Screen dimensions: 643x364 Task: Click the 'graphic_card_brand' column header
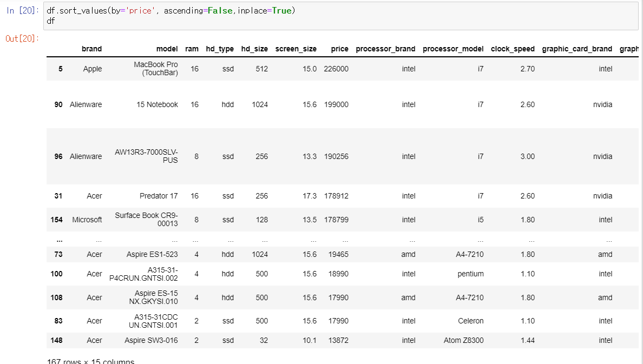click(577, 49)
